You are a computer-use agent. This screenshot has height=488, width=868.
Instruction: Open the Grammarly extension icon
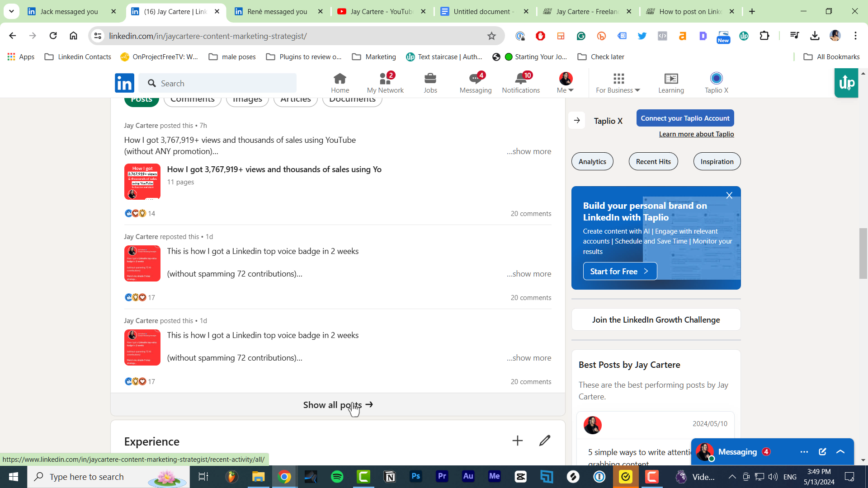point(581,36)
